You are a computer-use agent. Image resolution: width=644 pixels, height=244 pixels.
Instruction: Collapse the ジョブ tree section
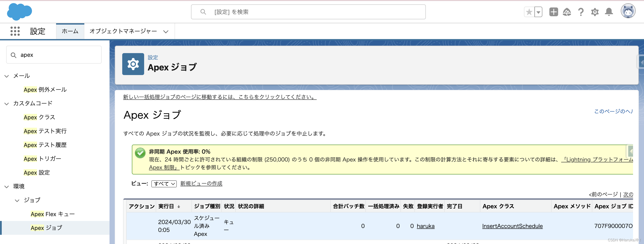coord(17,200)
